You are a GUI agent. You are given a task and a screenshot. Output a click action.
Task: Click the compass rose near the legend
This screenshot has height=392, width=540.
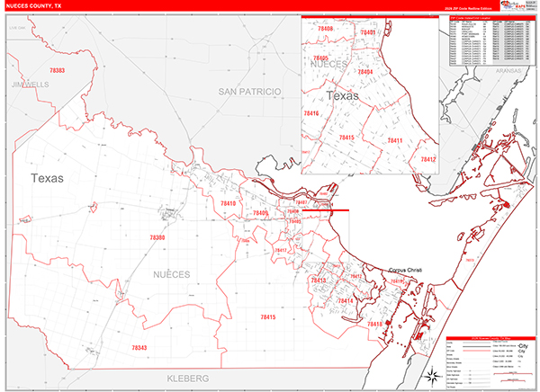(x=433, y=376)
